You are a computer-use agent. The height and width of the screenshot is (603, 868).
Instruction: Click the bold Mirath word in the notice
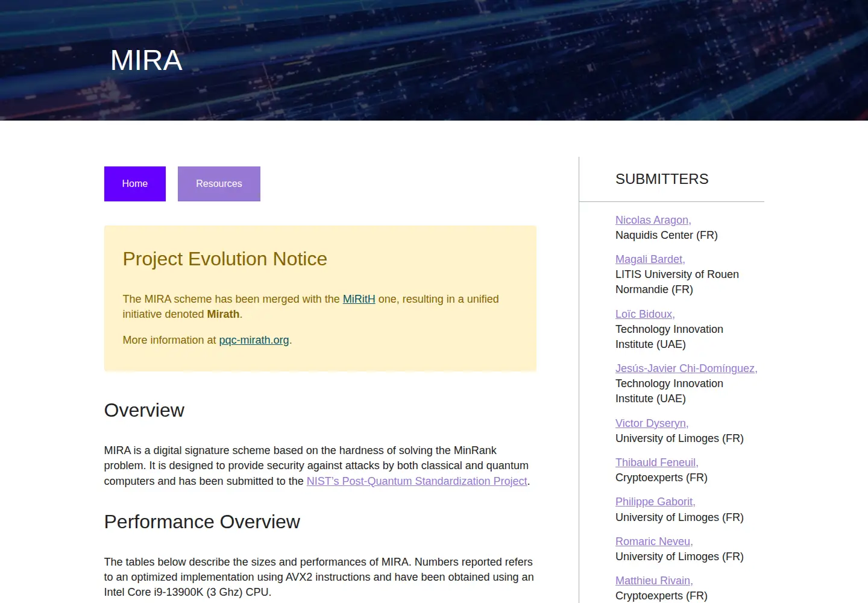tap(223, 314)
